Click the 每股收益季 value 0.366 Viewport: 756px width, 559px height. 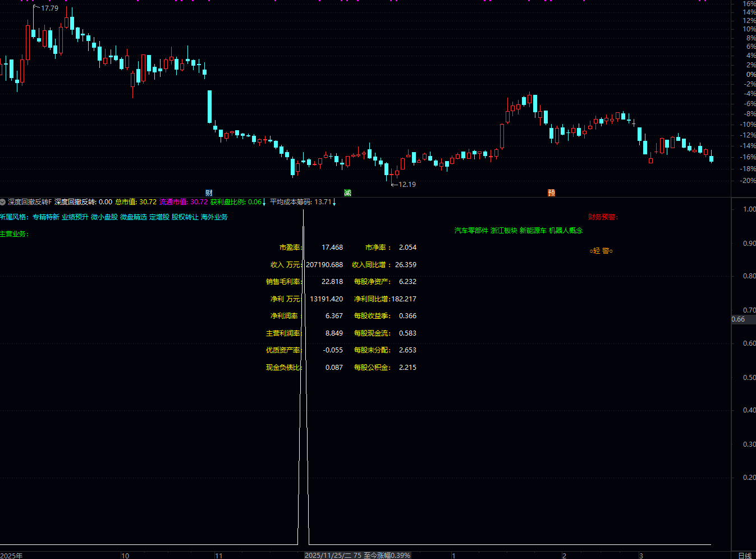click(407, 316)
